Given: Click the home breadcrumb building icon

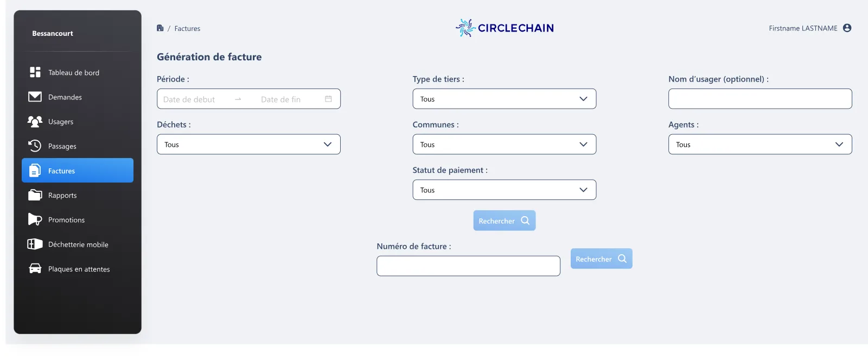Looking at the screenshot, I should (160, 28).
